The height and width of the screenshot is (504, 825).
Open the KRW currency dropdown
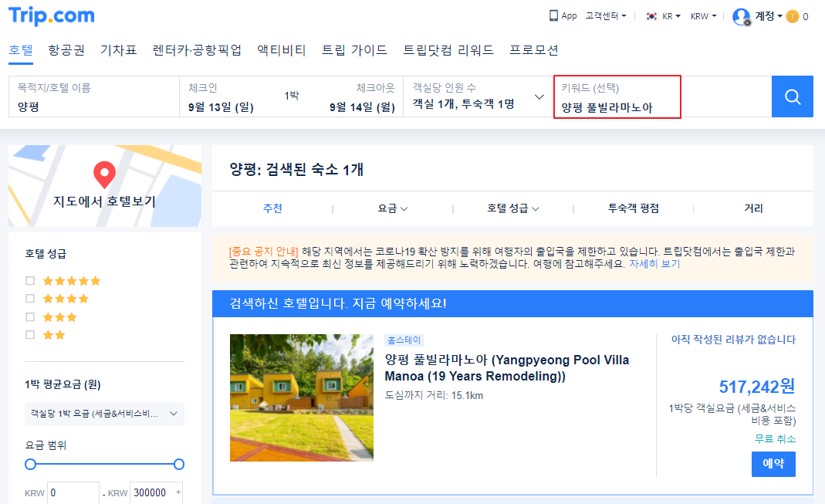tap(704, 16)
